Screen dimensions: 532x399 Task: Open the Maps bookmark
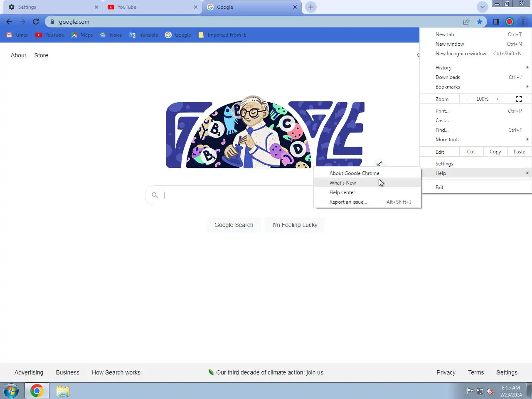82,35
